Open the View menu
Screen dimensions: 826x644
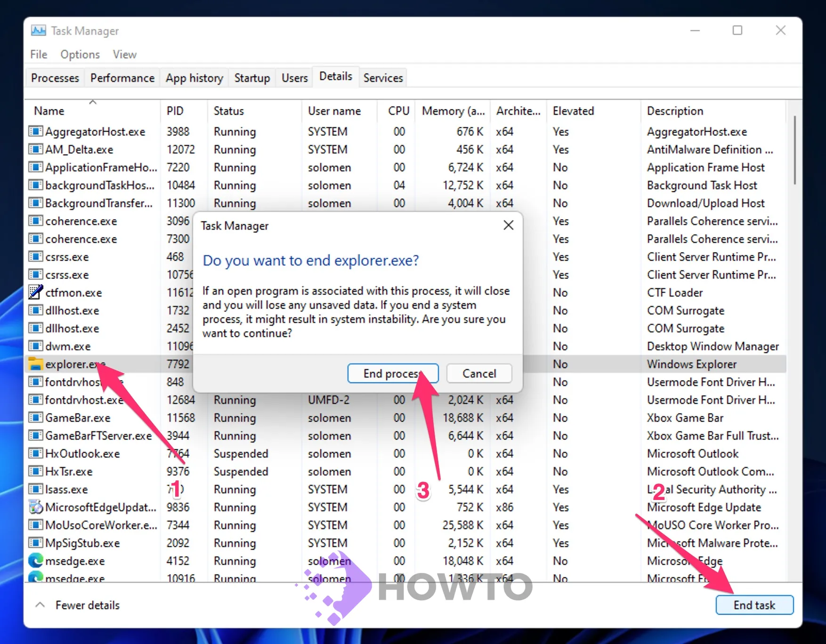125,55
